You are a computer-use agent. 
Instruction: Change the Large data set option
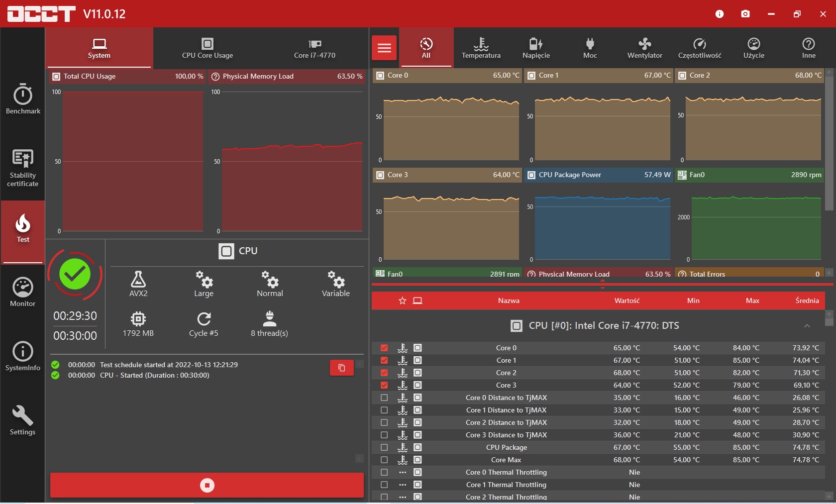(204, 284)
